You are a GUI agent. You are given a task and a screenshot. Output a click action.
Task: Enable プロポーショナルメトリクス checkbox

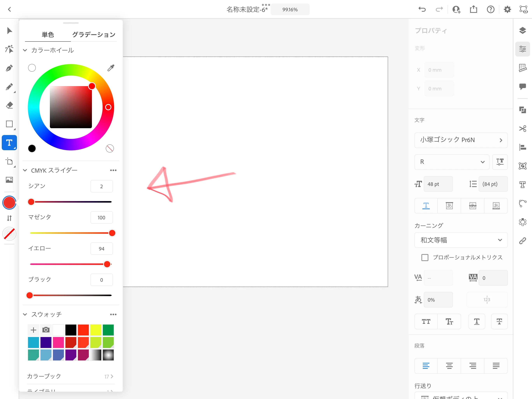click(x=425, y=257)
